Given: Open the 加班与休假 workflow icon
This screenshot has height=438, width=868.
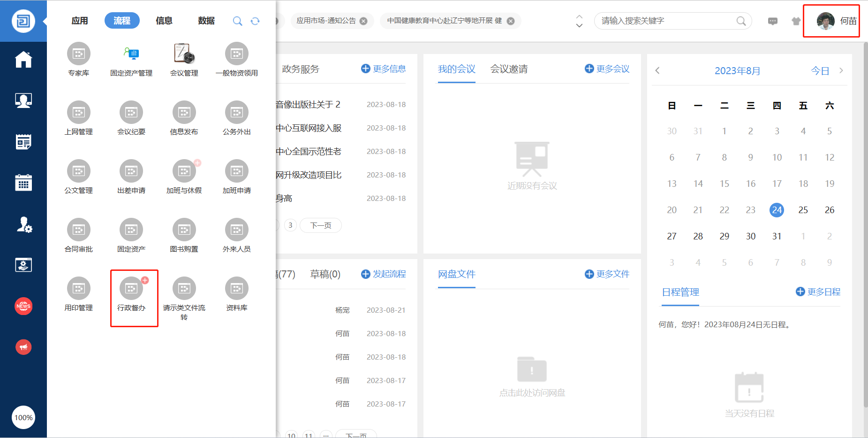Looking at the screenshot, I should (x=184, y=171).
